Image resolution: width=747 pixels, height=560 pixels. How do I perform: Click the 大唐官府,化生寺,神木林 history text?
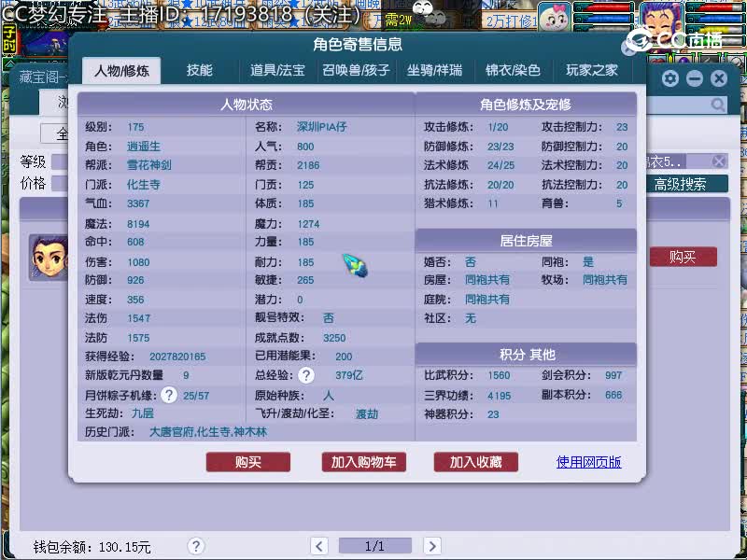[x=208, y=432]
